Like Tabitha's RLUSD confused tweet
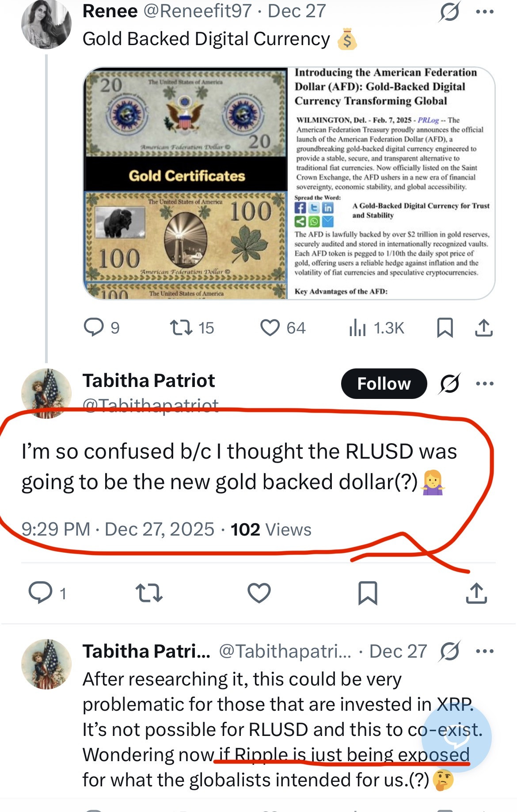Viewport: 517px width, 812px height. coord(259,593)
